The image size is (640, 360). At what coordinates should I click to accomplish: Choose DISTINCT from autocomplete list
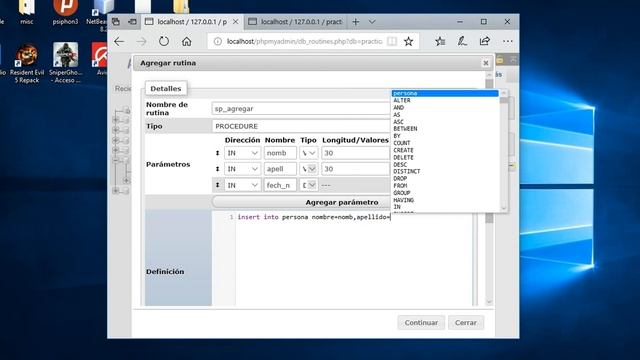[x=445, y=171]
